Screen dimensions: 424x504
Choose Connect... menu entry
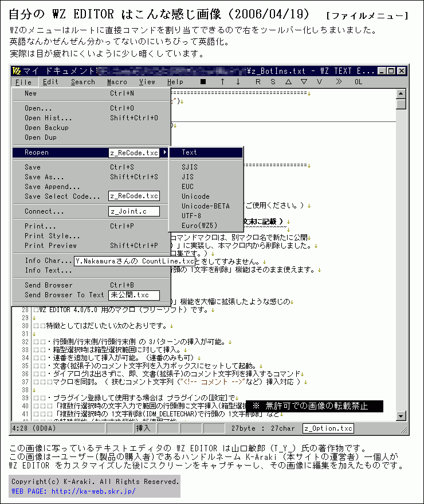pyautogui.click(x=91, y=211)
